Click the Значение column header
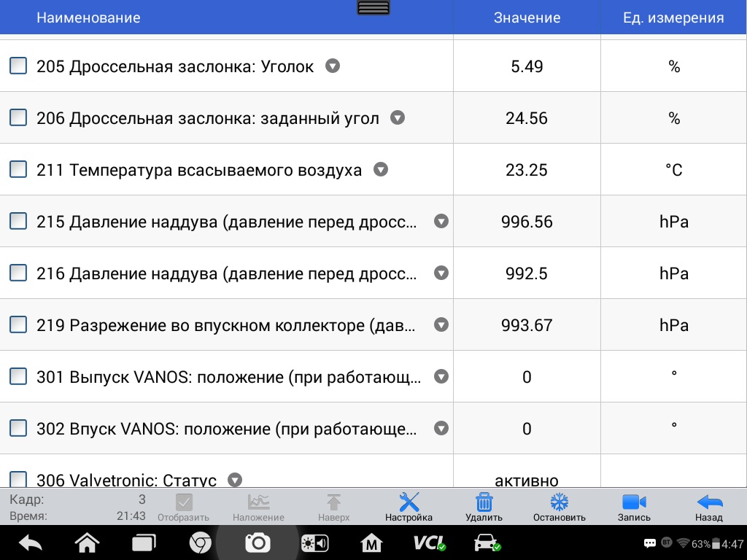Screen dimensions: 747x560 [x=527, y=17]
